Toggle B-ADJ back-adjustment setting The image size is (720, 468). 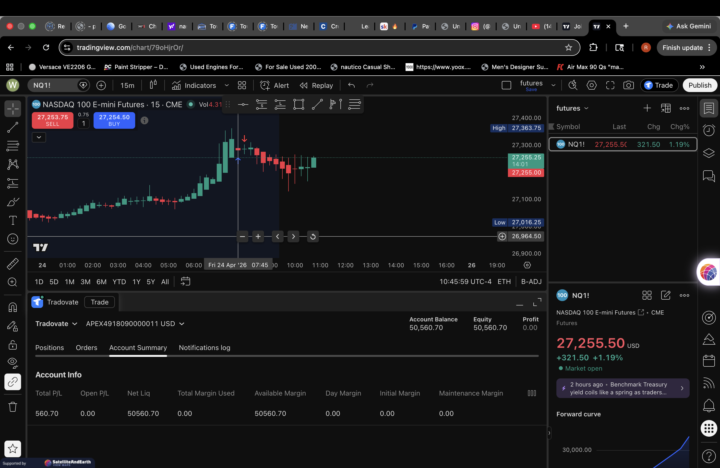coord(531,282)
